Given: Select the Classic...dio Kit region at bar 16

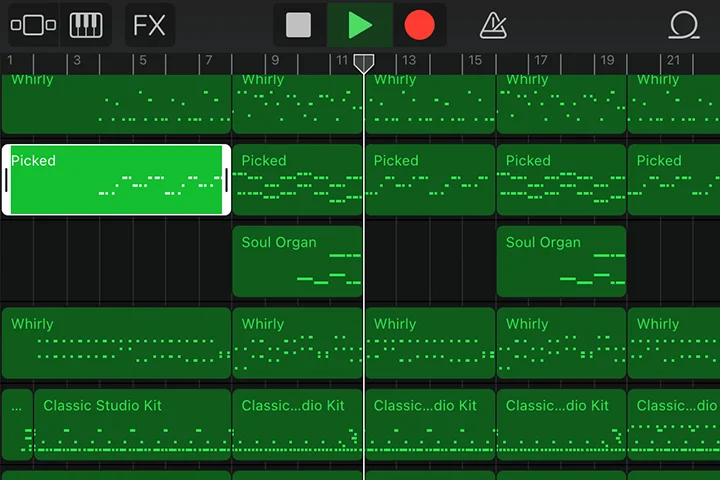Looking at the screenshot, I should [561, 425].
